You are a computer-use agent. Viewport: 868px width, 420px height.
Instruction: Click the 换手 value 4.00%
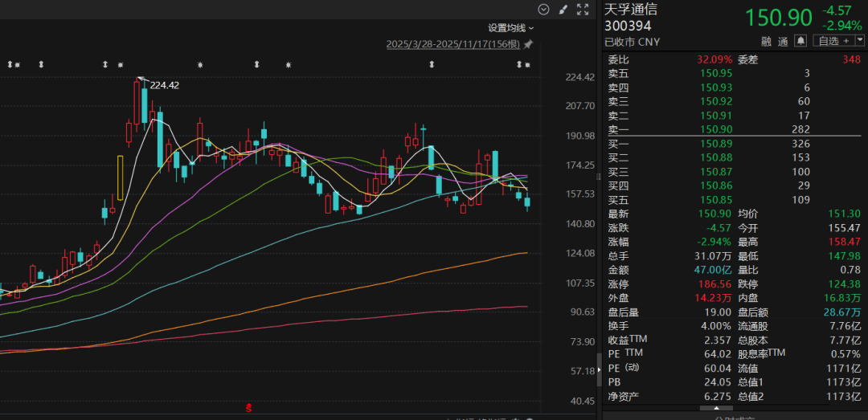pyautogui.click(x=718, y=327)
